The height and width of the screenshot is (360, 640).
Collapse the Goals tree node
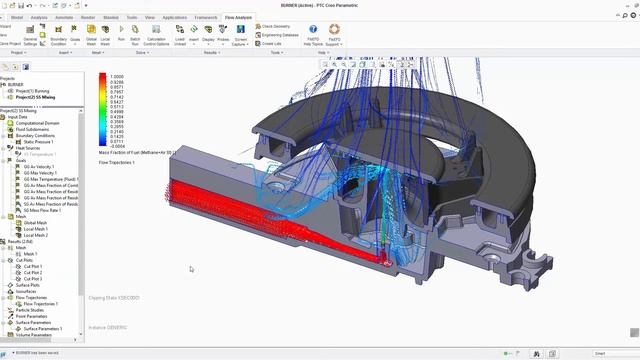click(x=4, y=161)
